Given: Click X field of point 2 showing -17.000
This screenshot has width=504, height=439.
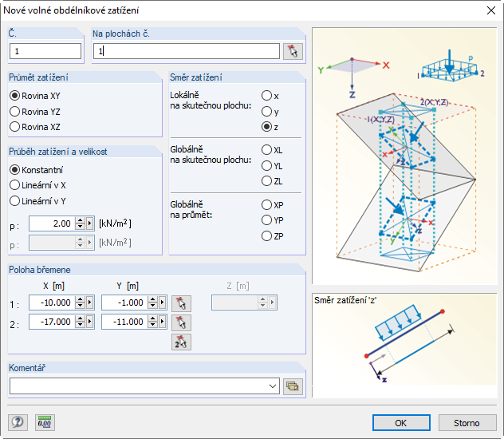Looking at the screenshot, I should pos(52,322).
